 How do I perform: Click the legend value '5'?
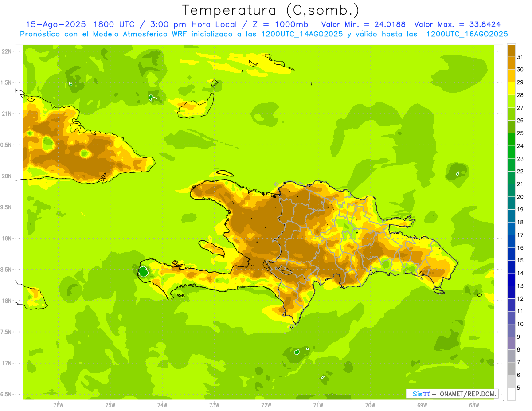point(519,388)
